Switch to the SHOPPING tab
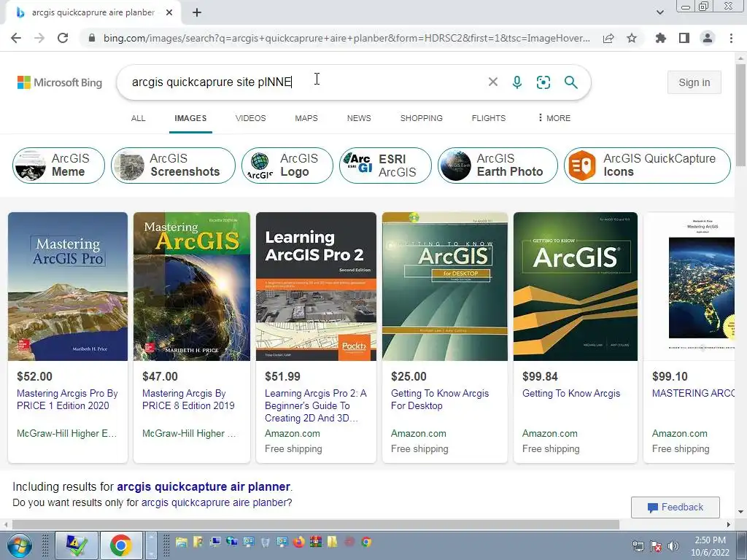The image size is (747, 560). (x=421, y=118)
